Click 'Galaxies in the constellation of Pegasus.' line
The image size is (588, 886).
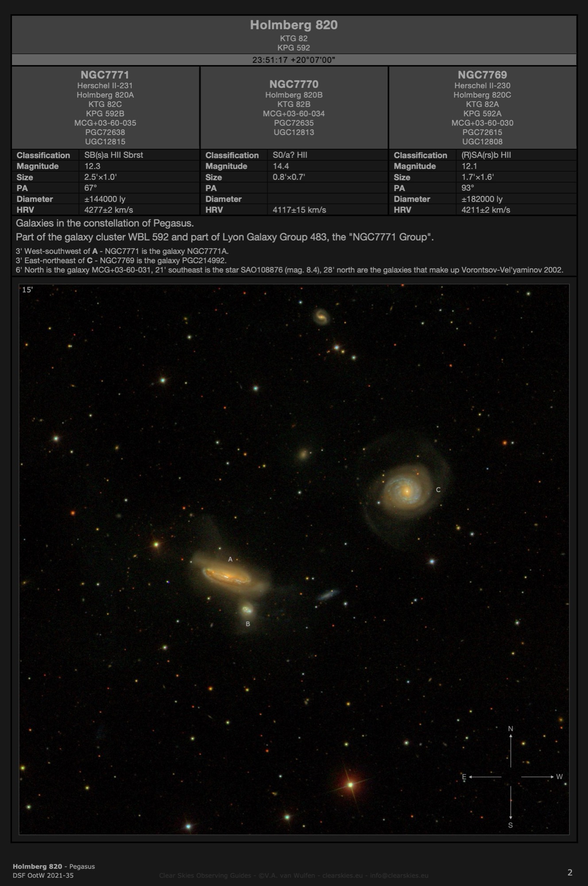(x=104, y=223)
